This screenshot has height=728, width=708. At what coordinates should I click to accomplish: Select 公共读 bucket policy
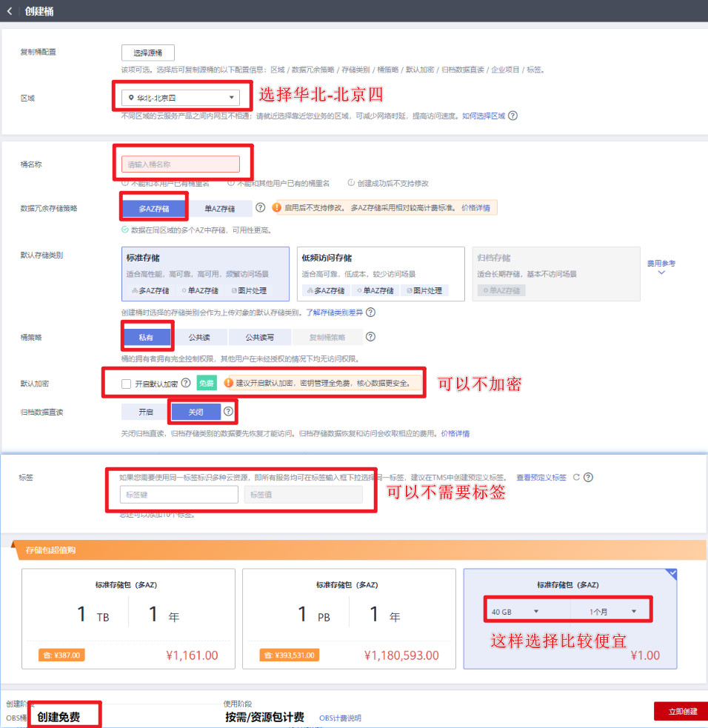point(199,337)
